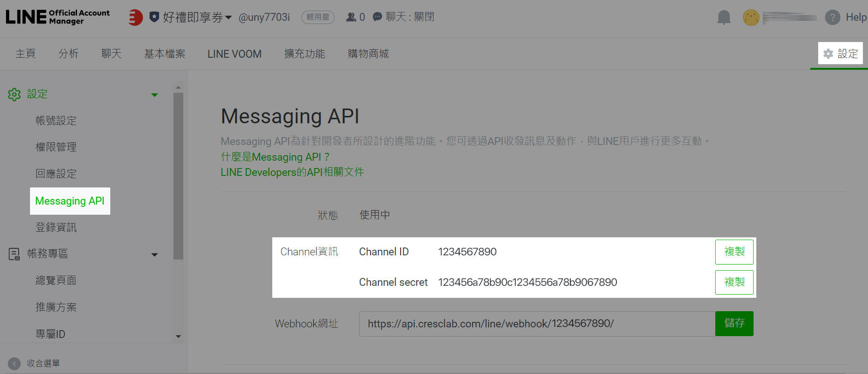Select 權限管理 in the sidebar
This screenshot has height=374, width=868.
click(56, 147)
